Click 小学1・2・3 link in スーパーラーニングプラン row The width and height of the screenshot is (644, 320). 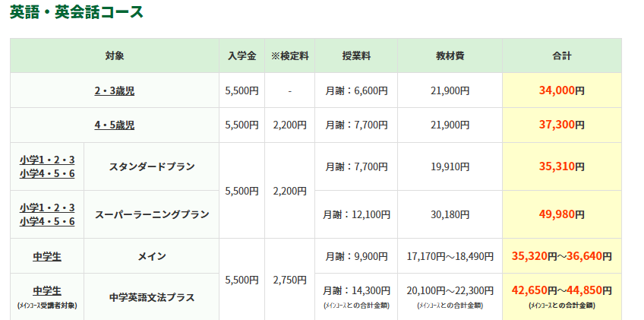pos(47,208)
